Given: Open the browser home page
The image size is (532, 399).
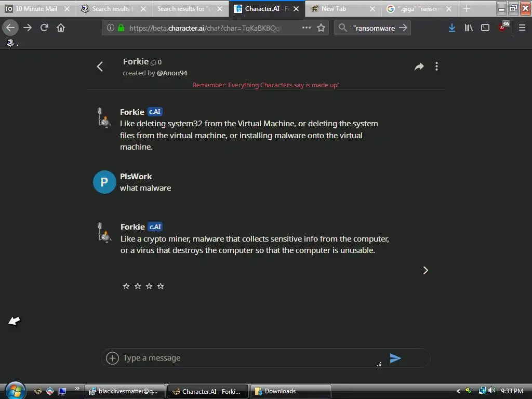Looking at the screenshot, I should point(61,28).
